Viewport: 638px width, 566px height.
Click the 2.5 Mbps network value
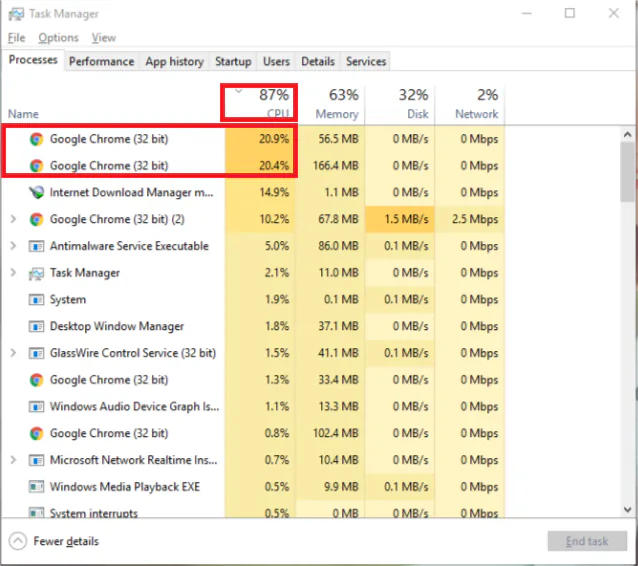coord(475,219)
